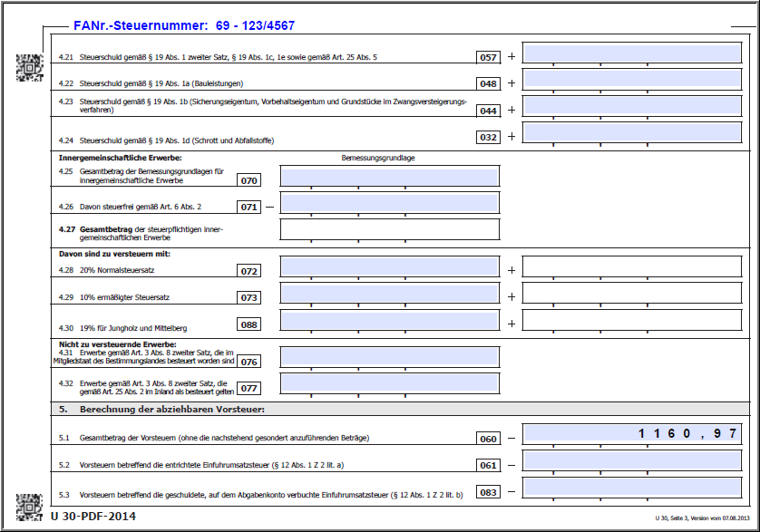The image size is (760, 532).
Task: Click the code box 083
Action: [488, 492]
